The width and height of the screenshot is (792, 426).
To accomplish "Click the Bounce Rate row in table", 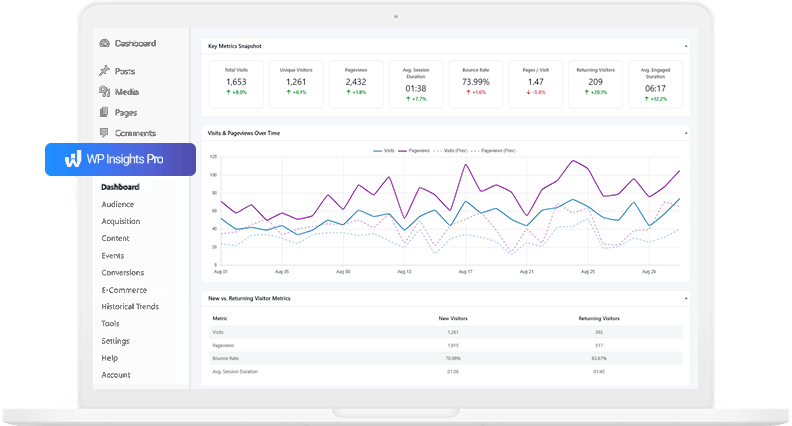I will point(446,358).
